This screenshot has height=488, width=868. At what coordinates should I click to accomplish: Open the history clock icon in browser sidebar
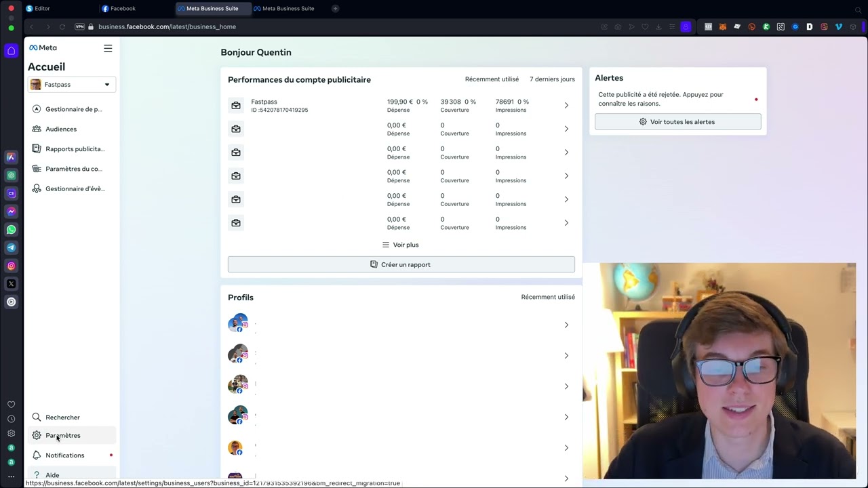11,419
